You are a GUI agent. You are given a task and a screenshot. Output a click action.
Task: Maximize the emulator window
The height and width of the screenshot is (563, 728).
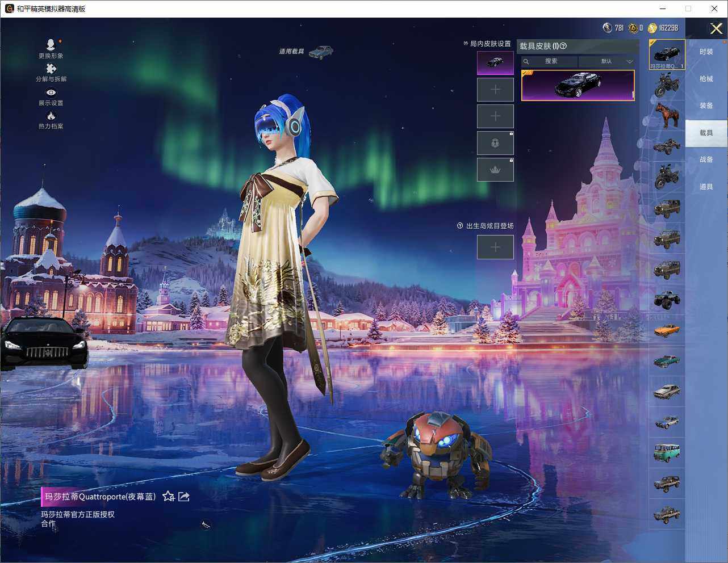(688, 9)
